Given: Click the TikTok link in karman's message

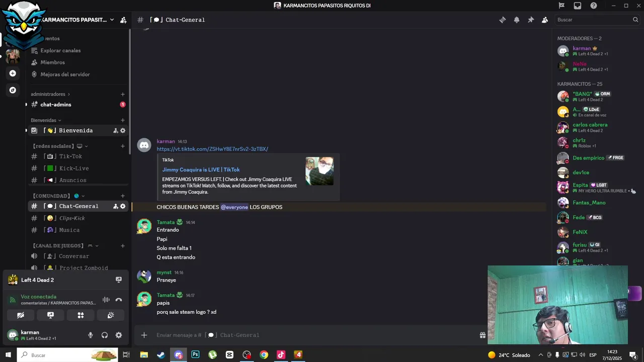Looking at the screenshot, I should 212,149.
